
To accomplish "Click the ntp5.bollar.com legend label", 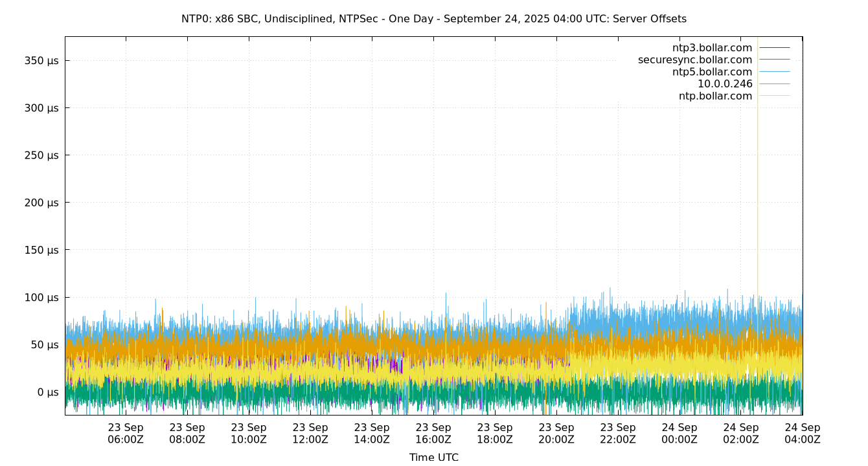I will point(712,72).
